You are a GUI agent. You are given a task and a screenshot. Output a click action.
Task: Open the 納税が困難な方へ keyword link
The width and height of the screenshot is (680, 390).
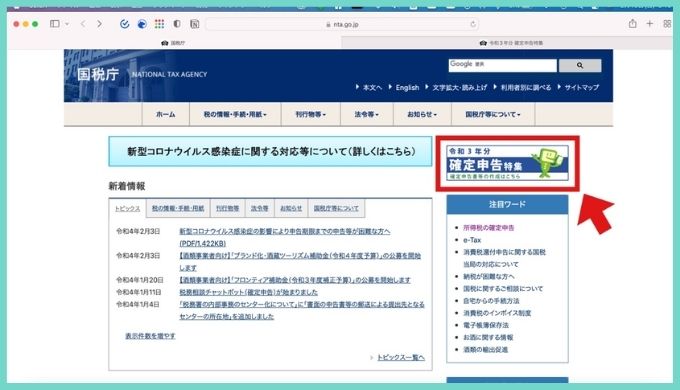coord(488,276)
